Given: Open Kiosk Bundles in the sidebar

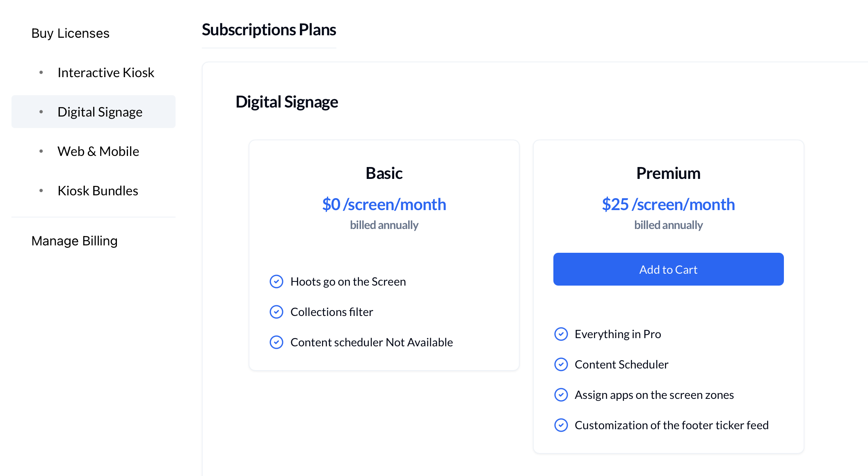Looking at the screenshot, I should coord(98,191).
